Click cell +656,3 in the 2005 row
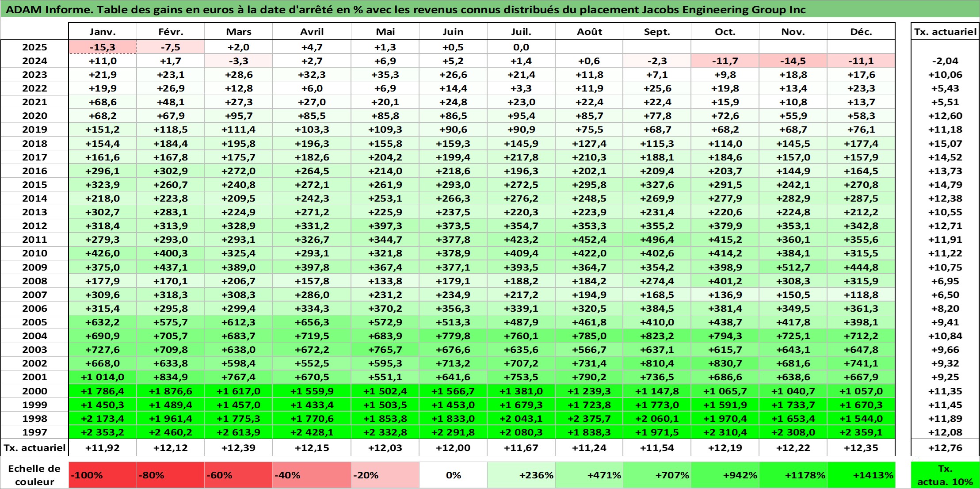The height and width of the screenshot is (489, 980). tap(312, 322)
